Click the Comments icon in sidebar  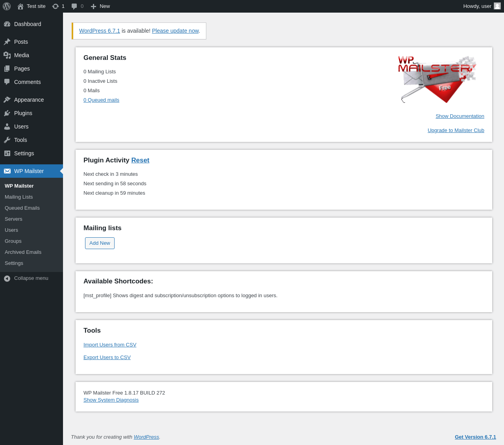pos(7,82)
